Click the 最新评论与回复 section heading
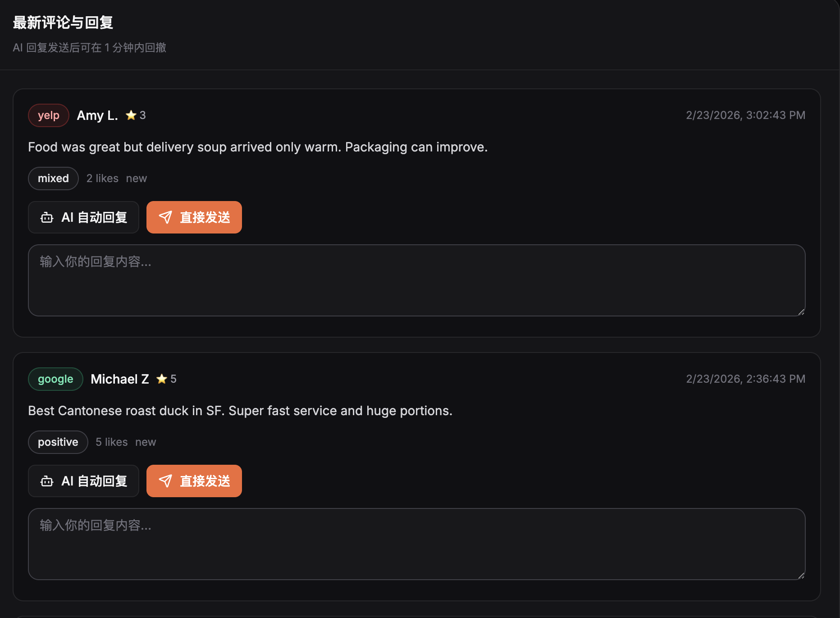This screenshot has height=618, width=840. click(63, 22)
